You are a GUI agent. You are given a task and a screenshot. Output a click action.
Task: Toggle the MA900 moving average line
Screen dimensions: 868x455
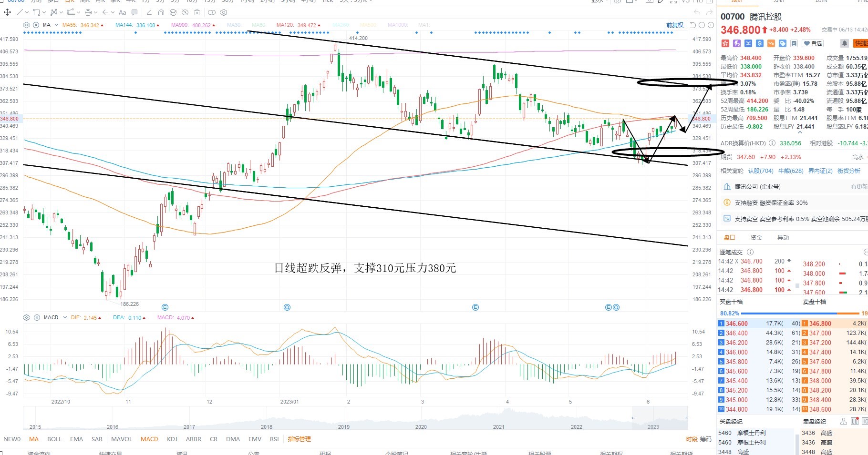tap(193, 25)
